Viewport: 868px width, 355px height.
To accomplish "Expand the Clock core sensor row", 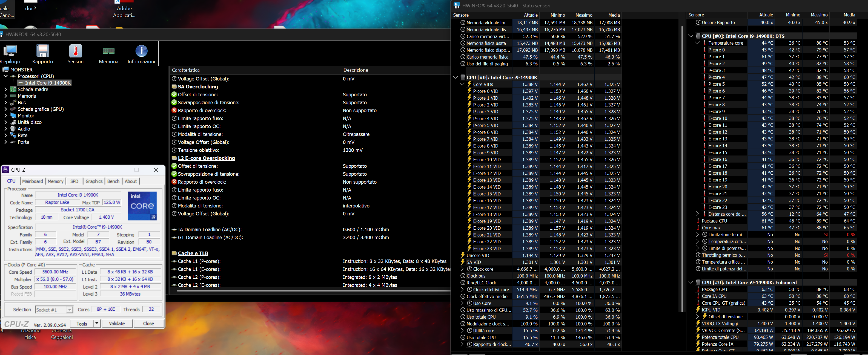I will point(462,269).
